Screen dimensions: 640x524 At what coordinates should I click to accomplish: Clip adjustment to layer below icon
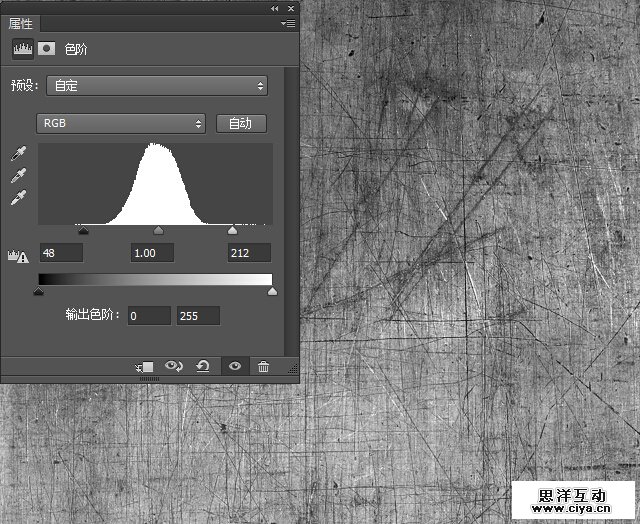(x=144, y=367)
